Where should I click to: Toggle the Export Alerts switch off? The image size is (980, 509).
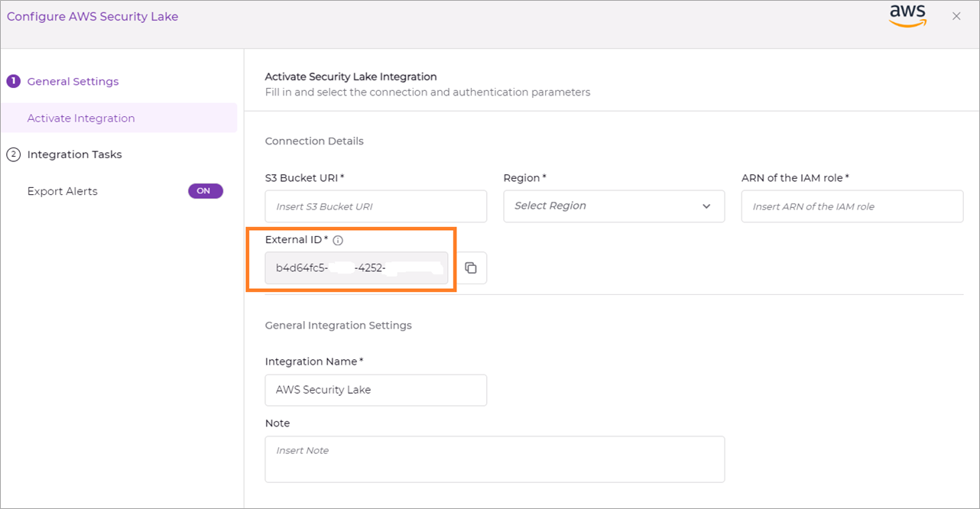tap(206, 191)
